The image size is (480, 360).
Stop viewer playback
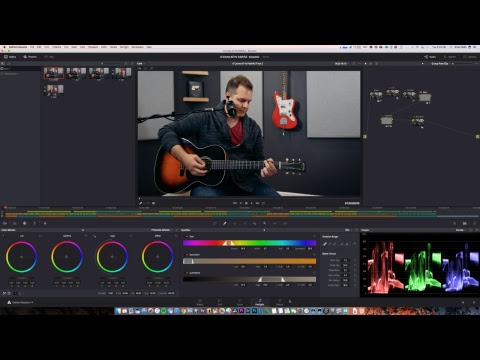(x=246, y=203)
